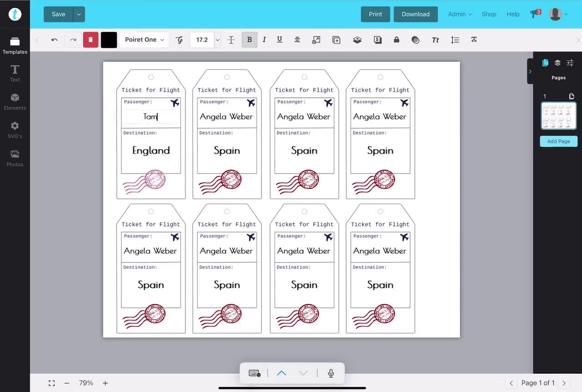
Task: Tap the microphone dictation icon
Action: (331, 373)
